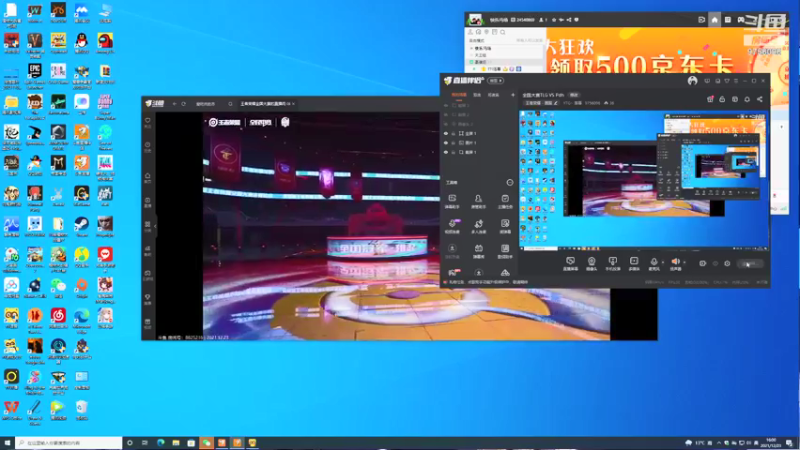The width and height of the screenshot is (800, 450).
Task: Open history icon in Douyu sidebar
Action: [147, 147]
